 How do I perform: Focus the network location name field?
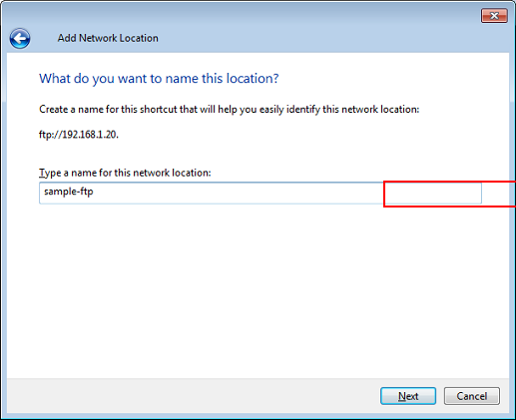260,193
